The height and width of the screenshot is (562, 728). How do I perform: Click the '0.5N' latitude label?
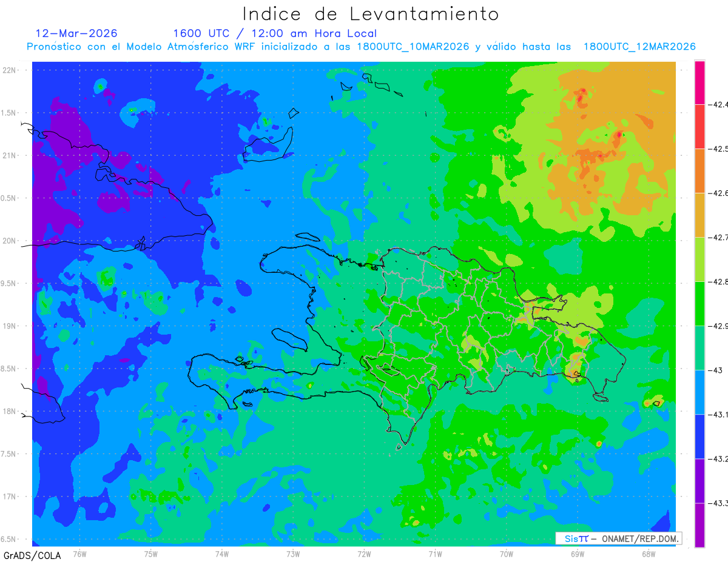[8, 198]
